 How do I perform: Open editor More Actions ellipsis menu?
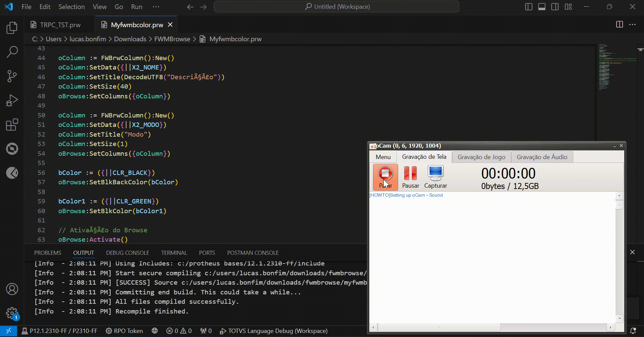[x=632, y=25]
